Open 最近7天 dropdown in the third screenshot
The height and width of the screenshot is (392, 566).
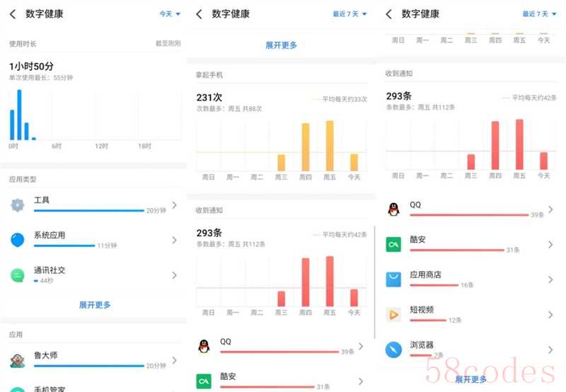pyautogui.click(x=539, y=14)
